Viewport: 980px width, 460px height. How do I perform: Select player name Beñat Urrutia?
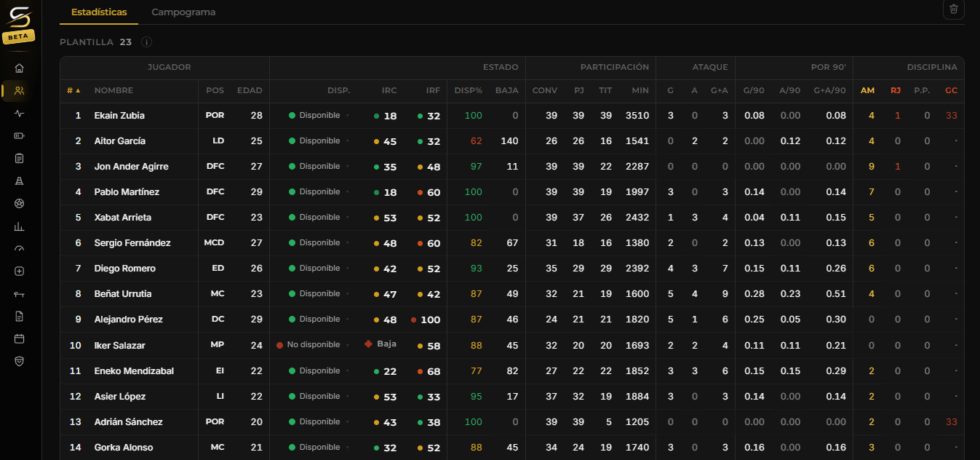tap(124, 294)
